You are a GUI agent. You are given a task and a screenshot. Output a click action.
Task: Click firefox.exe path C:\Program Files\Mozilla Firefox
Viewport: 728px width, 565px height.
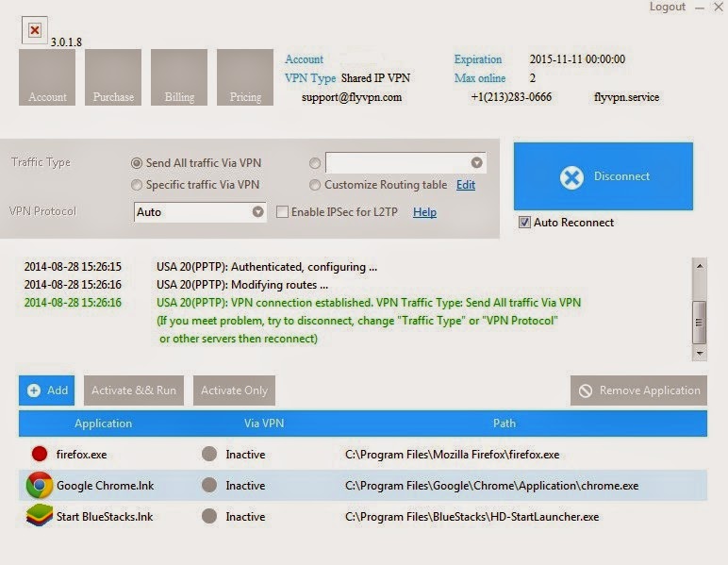453,454
